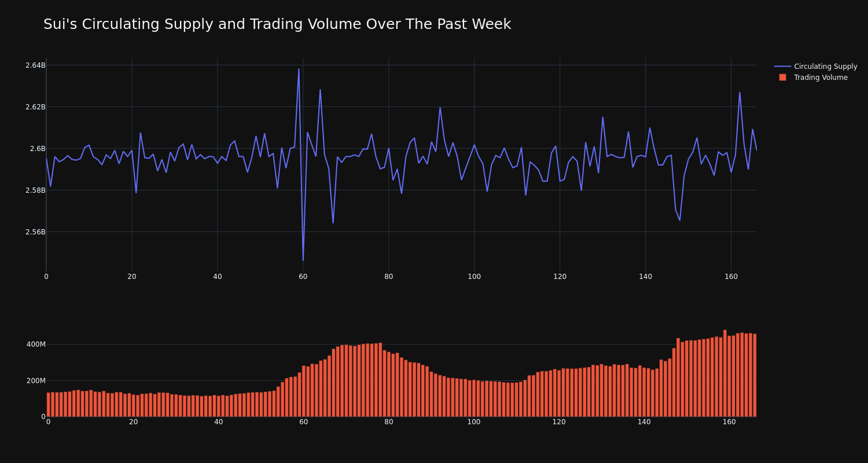Click the supply spike near x=162
Screen dimensions: 868x463
click(x=740, y=93)
